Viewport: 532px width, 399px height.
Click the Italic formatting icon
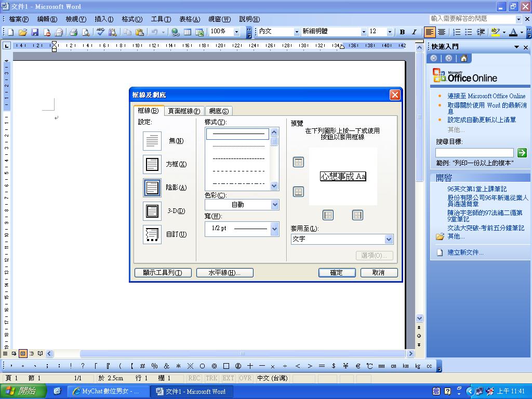(x=414, y=32)
